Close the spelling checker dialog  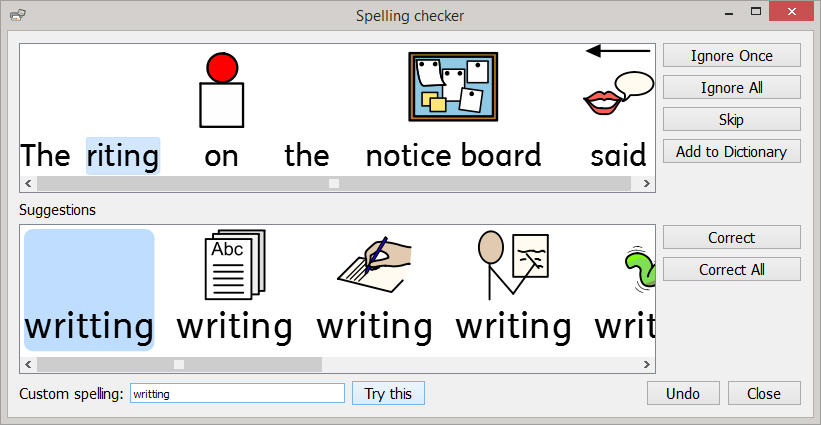point(764,393)
